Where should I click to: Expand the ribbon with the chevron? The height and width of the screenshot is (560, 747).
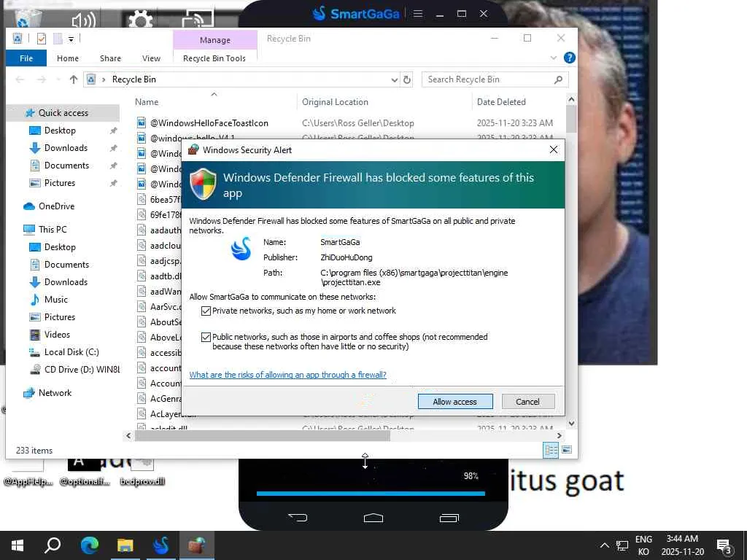pyautogui.click(x=554, y=58)
